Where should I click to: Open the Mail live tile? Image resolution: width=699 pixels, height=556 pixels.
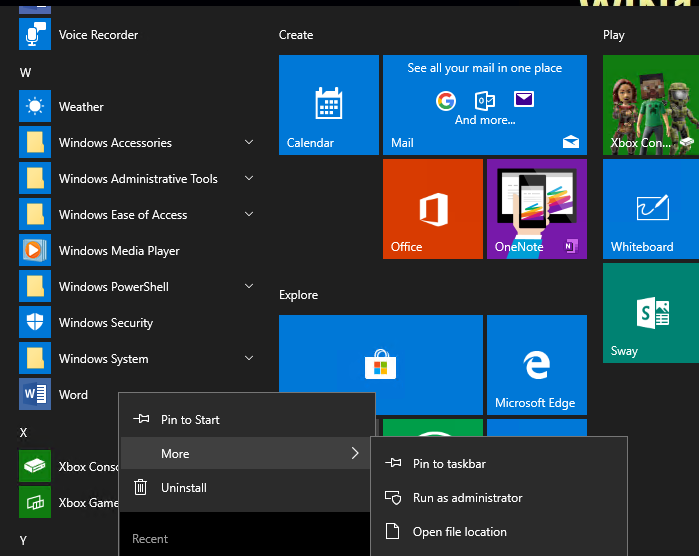(x=485, y=105)
